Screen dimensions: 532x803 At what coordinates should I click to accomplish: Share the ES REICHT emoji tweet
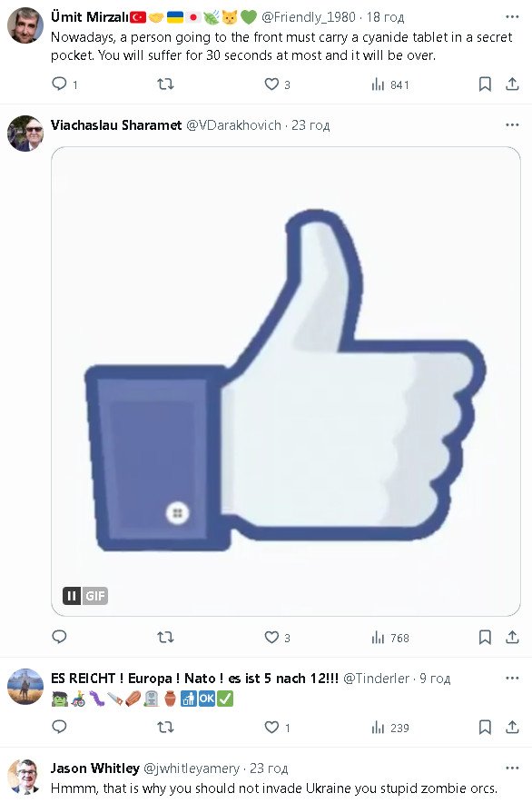coord(512,727)
